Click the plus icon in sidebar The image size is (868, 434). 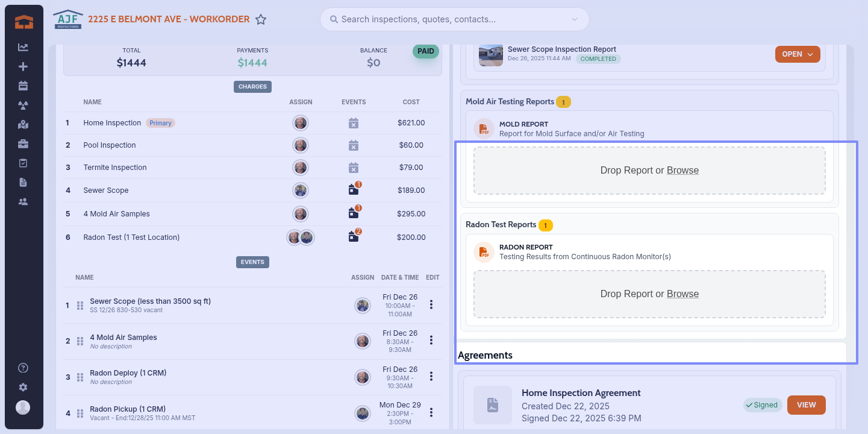(23, 67)
